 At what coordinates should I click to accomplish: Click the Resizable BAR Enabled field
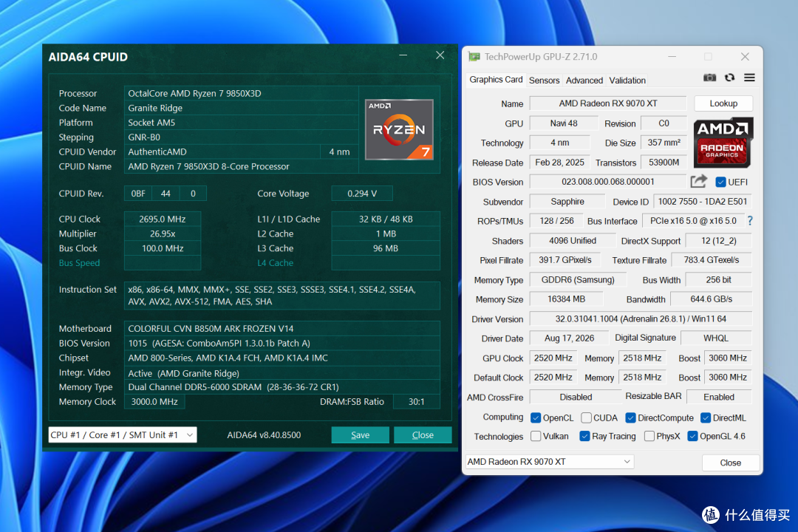tap(719, 397)
